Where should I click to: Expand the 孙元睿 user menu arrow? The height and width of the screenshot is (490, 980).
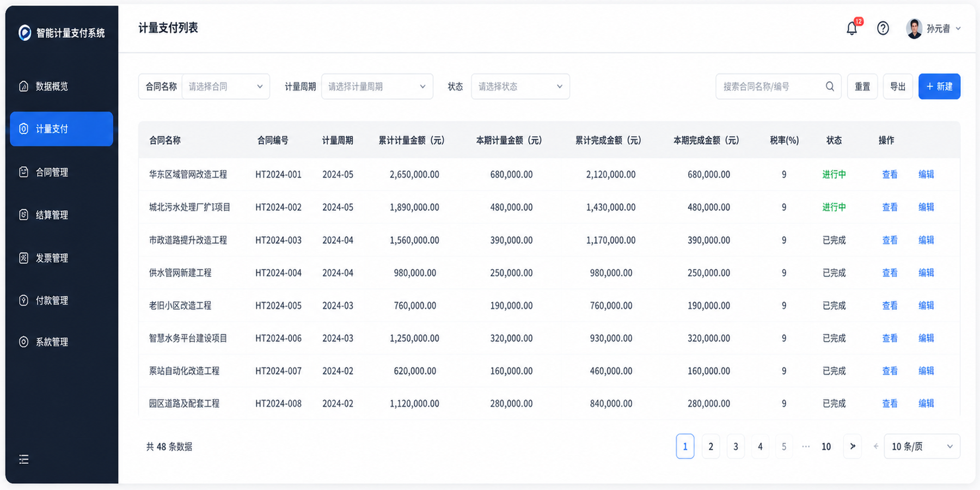958,28
